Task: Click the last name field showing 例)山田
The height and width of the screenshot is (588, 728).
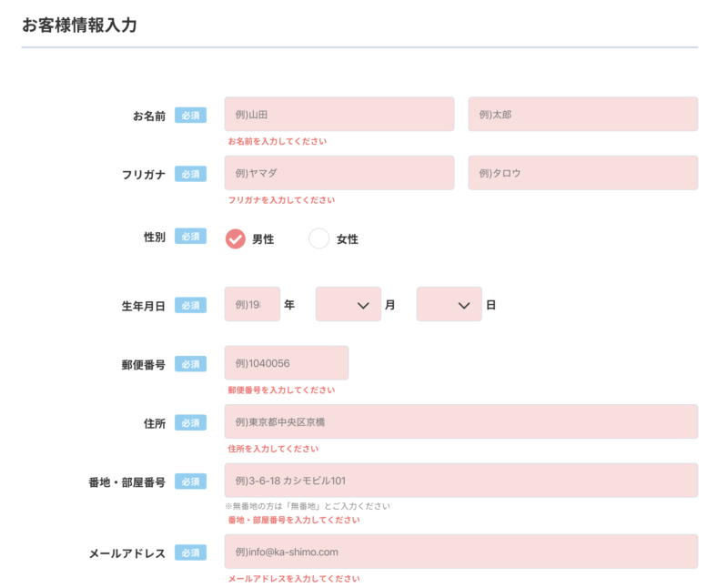Action: coord(339,114)
